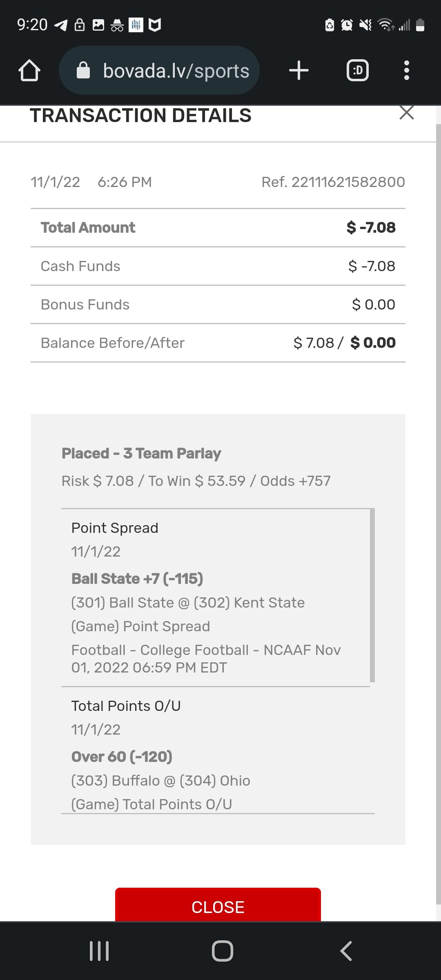Click the bet legs inner scrollbar

[x=372, y=595]
